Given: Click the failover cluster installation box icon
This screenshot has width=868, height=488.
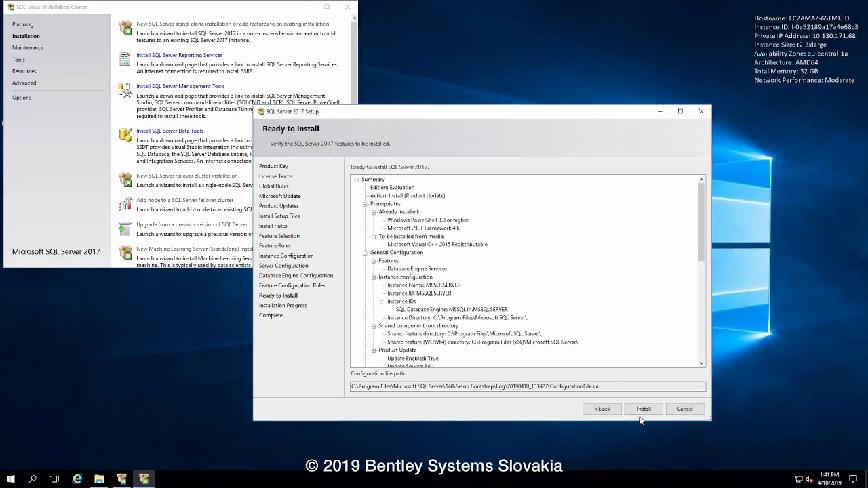Looking at the screenshot, I should click(125, 180).
